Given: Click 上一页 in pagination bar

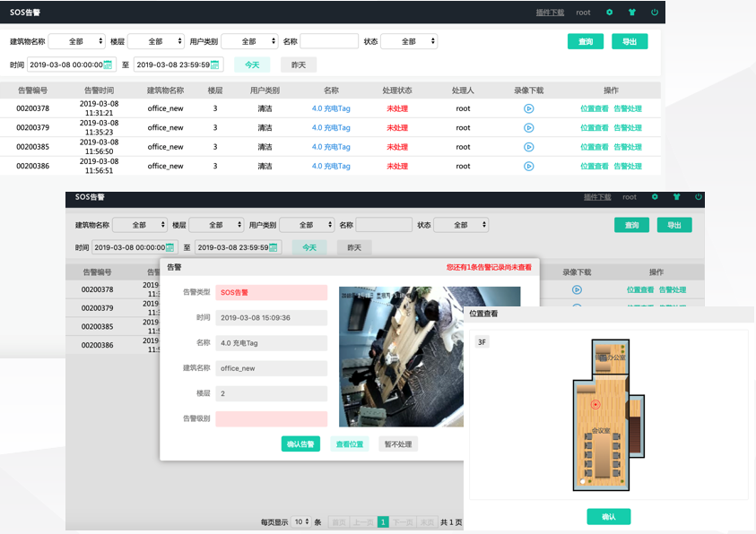Looking at the screenshot, I should [x=363, y=522].
